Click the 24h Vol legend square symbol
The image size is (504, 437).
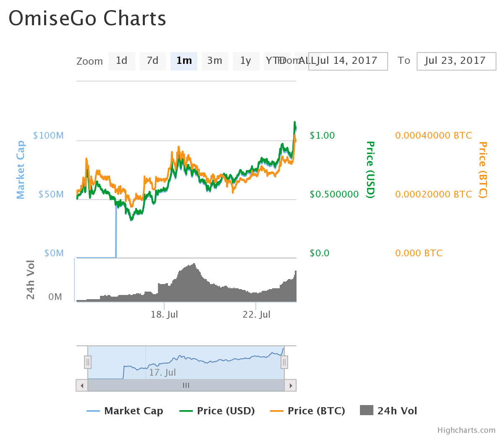point(365,411)
